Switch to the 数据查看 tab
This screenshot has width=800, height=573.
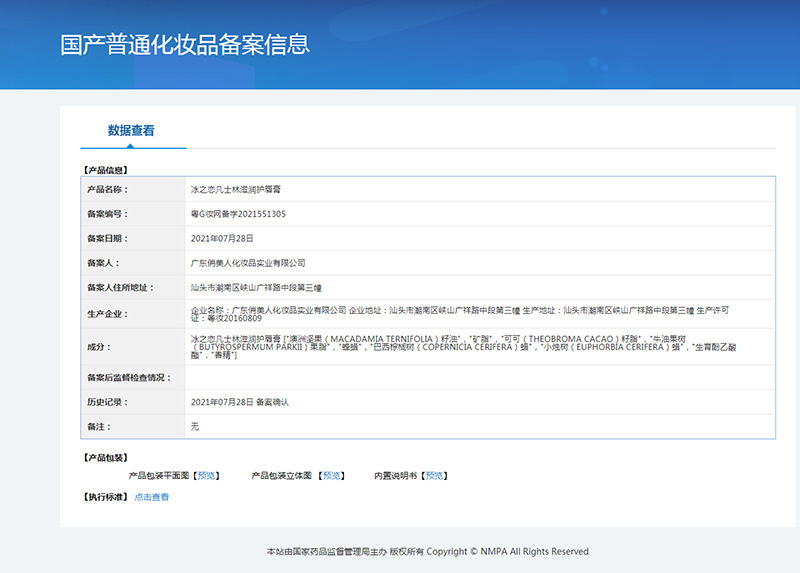coord(131,131)
